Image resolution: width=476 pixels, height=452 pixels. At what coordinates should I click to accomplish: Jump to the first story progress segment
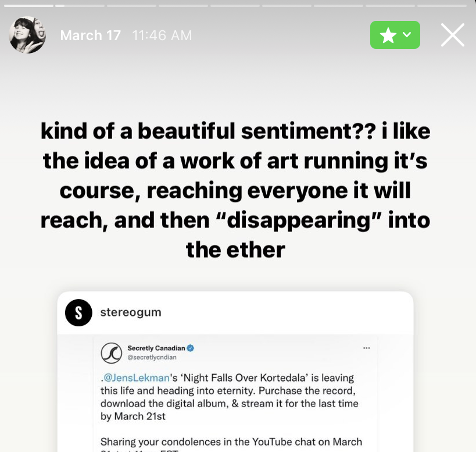(x=29, y=5)
